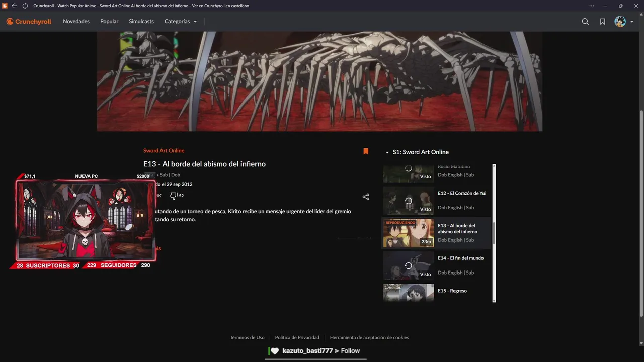644x362 pixels.
Task: Open the three-dot window options menu
Action: [592, 6]
